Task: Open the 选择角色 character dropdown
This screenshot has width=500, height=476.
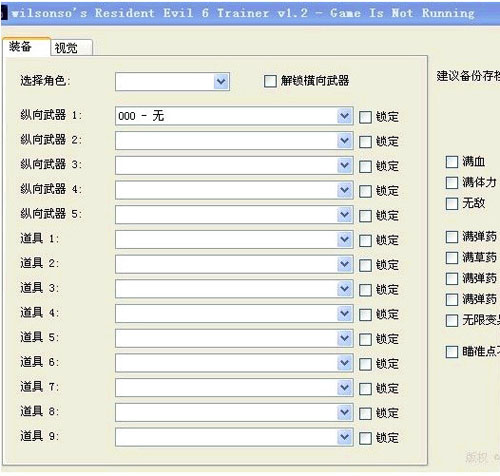Action: pos(172,82)
